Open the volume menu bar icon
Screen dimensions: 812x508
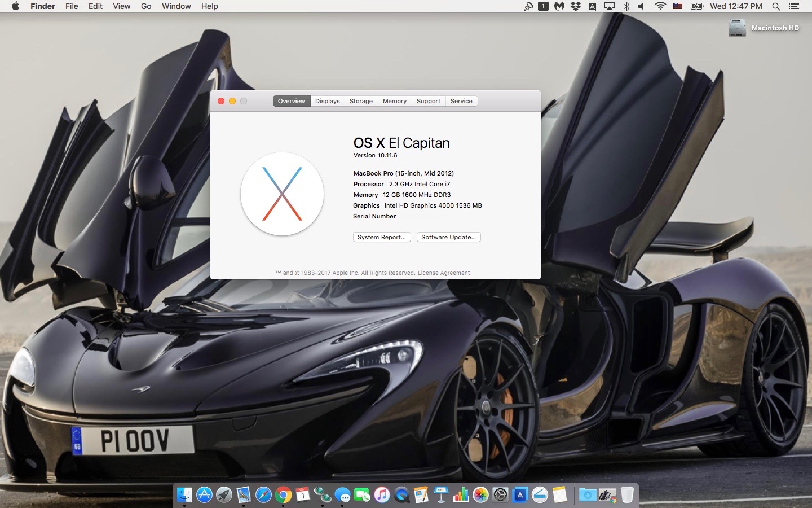pyautogui.click(x=642, y=6)
